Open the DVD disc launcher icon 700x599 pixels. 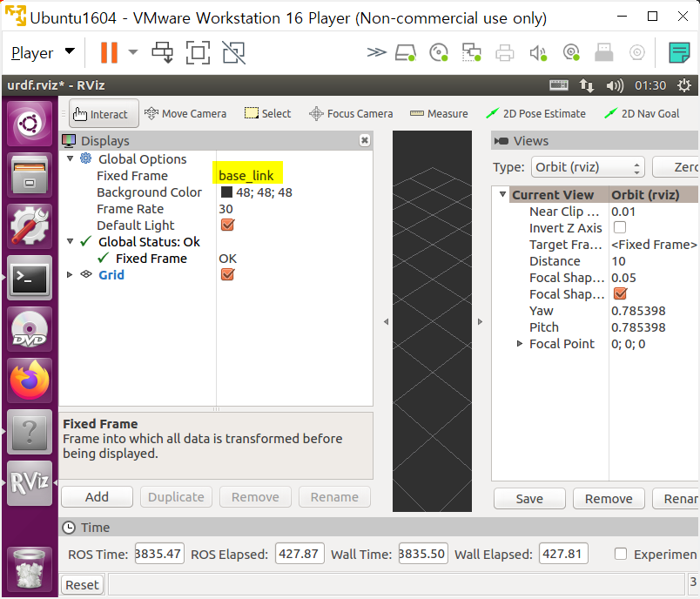pos(30,329)
